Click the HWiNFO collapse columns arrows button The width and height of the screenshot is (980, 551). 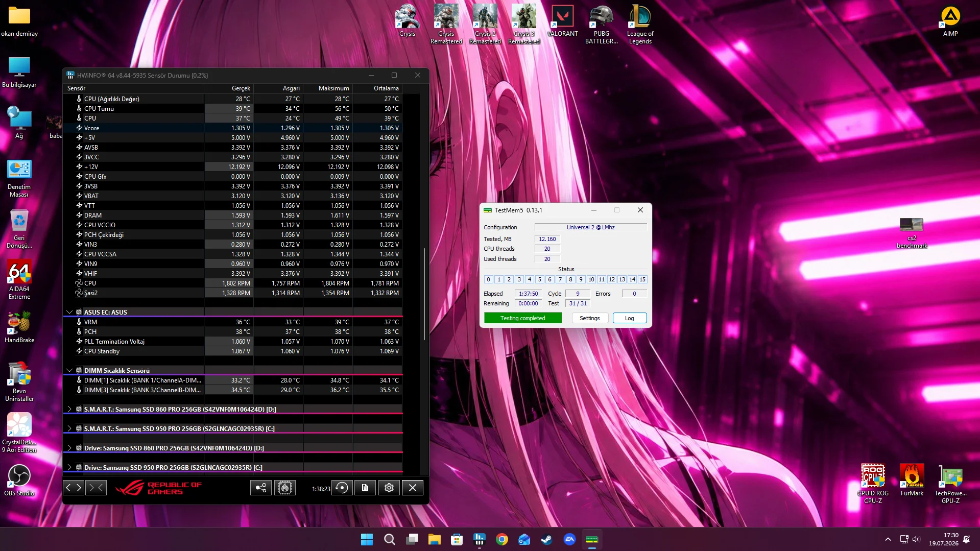point(96,488)
